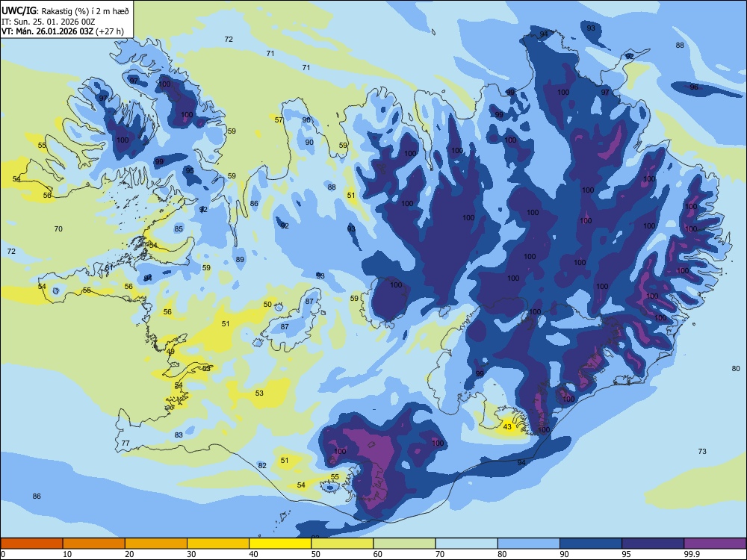Select the 40–50 bright yellow legend swatch
Screen dimensions: 747x560
click(x=280, y=544)
